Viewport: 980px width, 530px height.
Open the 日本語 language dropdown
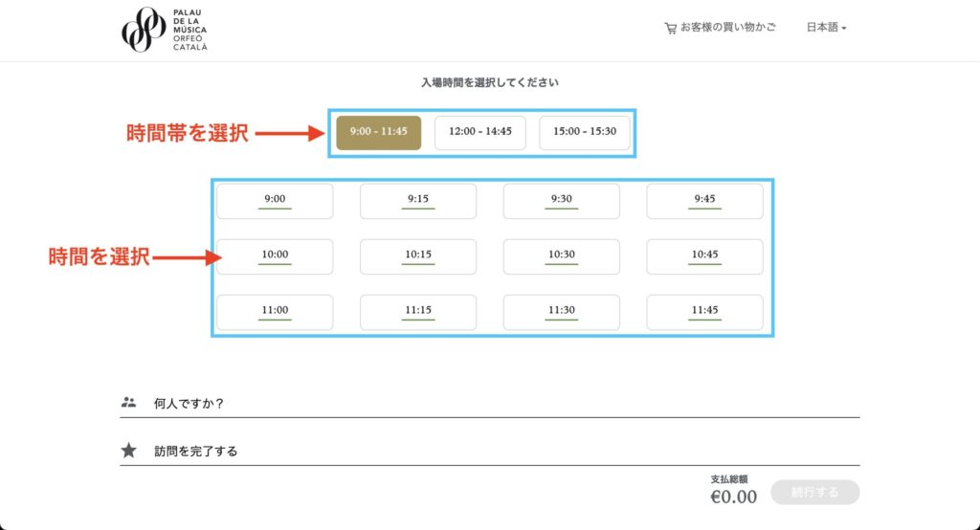coord(826,28)
